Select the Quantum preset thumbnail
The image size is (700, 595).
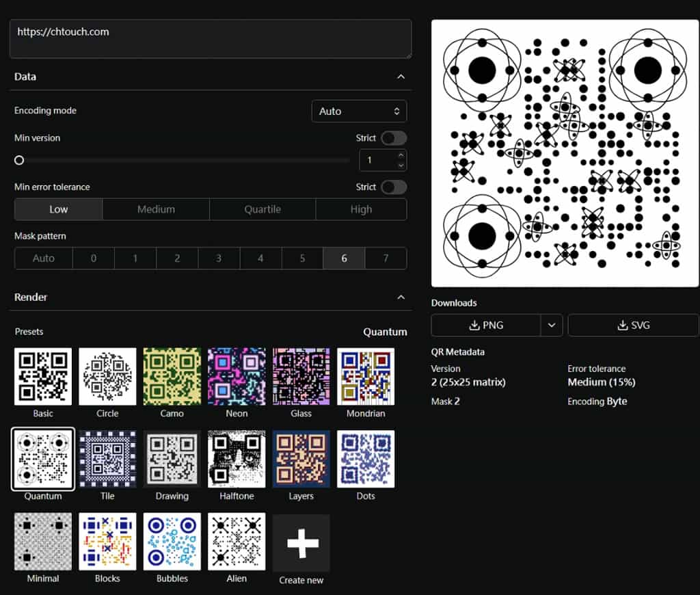click(x=43, y=459)
